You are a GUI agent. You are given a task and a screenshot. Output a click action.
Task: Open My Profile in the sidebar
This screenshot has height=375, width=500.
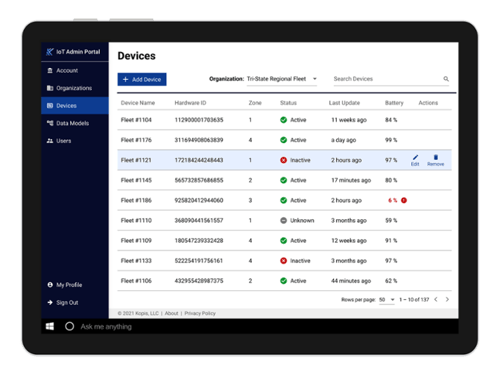[75, 285]
